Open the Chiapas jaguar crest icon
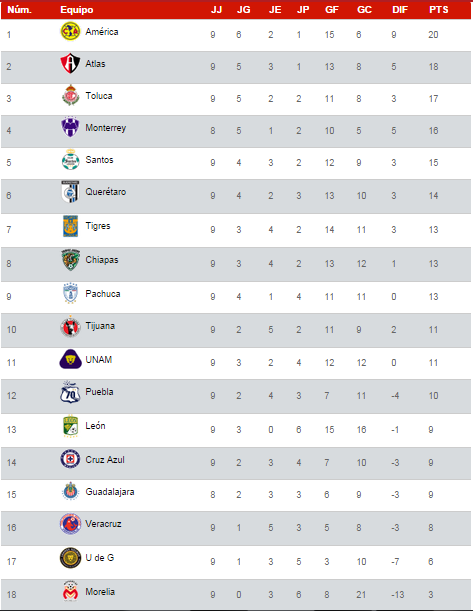 (71, 260)
